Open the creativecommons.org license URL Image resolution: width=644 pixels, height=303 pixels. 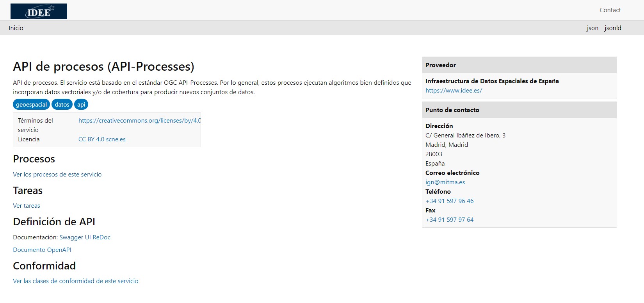point(139,121)
